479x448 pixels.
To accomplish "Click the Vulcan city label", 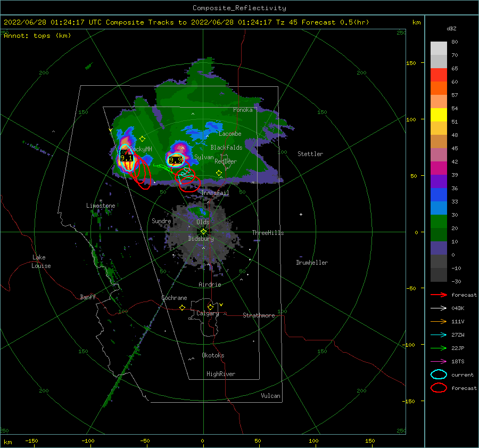I will (x=271, y=396).
